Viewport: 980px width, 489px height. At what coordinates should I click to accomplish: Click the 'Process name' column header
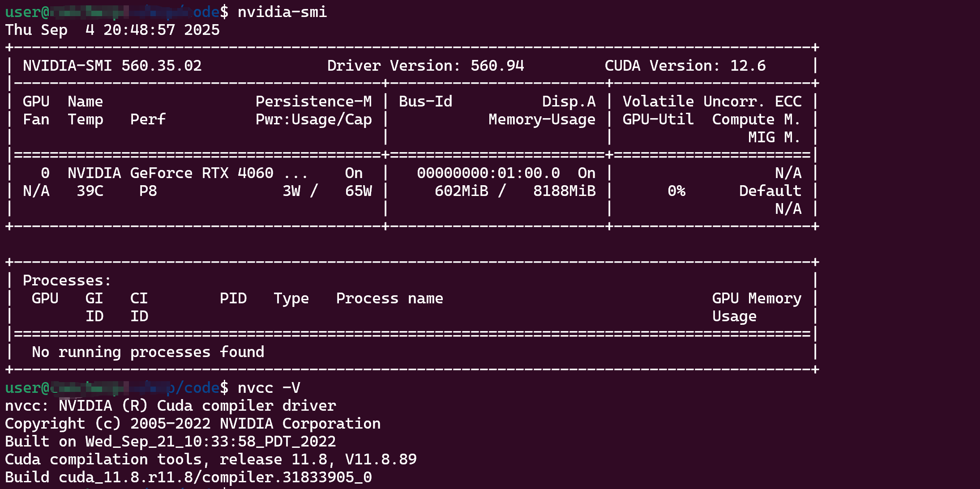(x=390, y=298)
